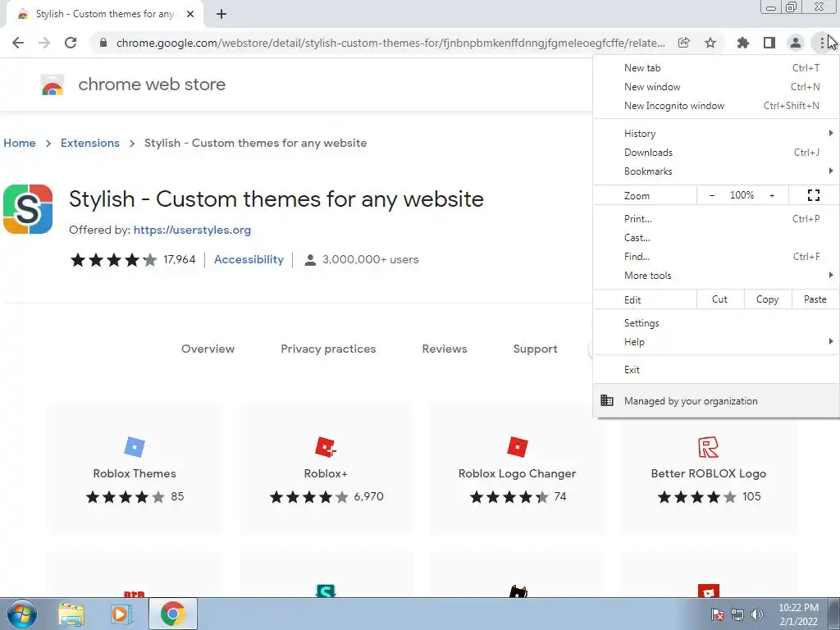This screenshot has height=630, width=840.
Task: Expand the More tools submenu
Action: (716, 276)
